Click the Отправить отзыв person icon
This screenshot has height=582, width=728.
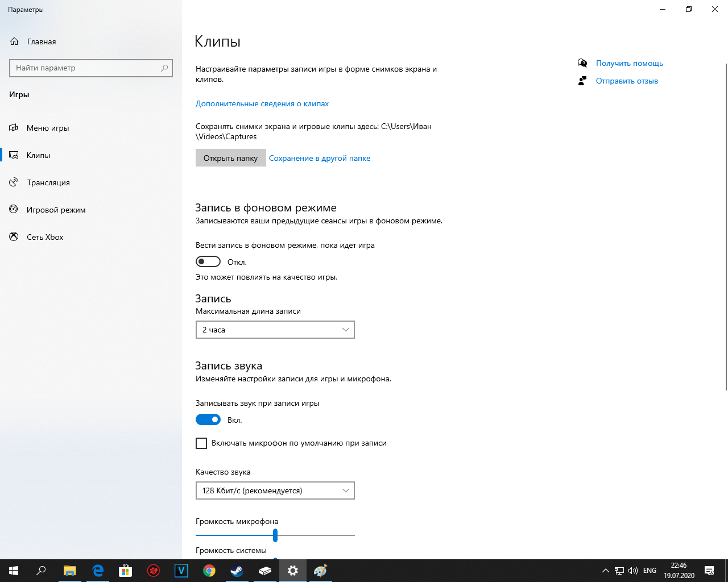point(582,81)
